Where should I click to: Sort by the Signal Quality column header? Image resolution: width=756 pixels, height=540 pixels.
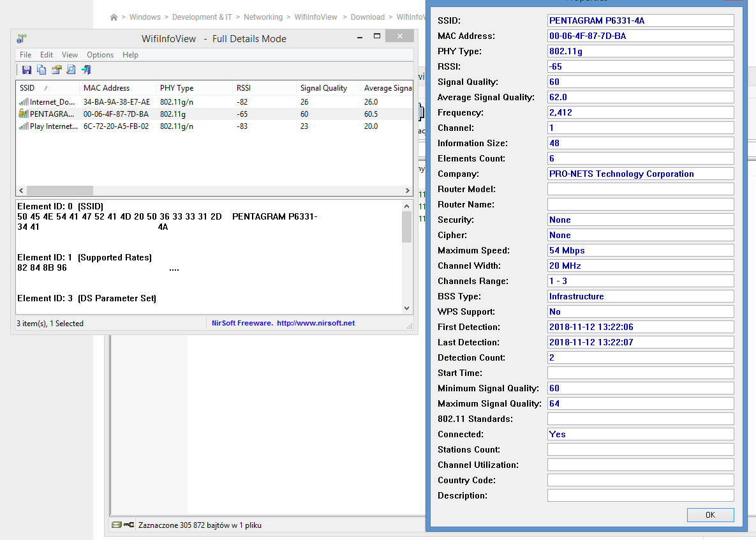click(329, 88)
